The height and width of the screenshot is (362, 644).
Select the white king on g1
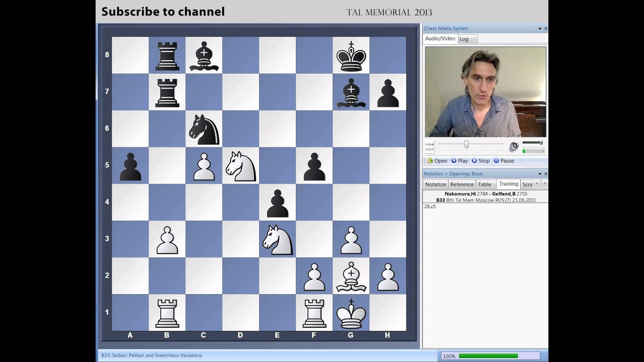[351, 313]
